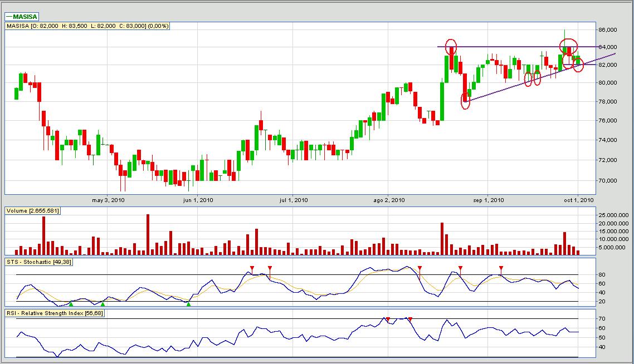This screenshot has width=634, height=364.
Task: Click the 'jul 1, 2010' date axis label
Action: pos(293,200)
